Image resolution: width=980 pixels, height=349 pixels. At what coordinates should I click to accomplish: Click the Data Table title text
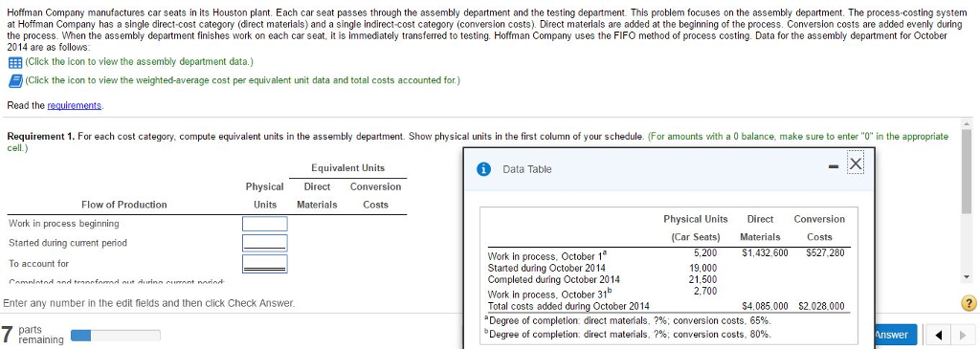point(527,169)
